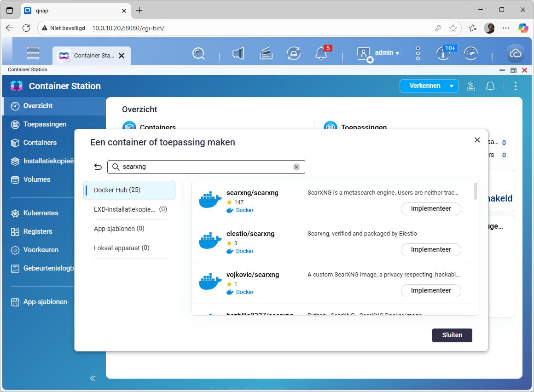Screen dimensions: 534x392
Task: Open the volume/megaphone announcements icon
Action: coord(238,53)
